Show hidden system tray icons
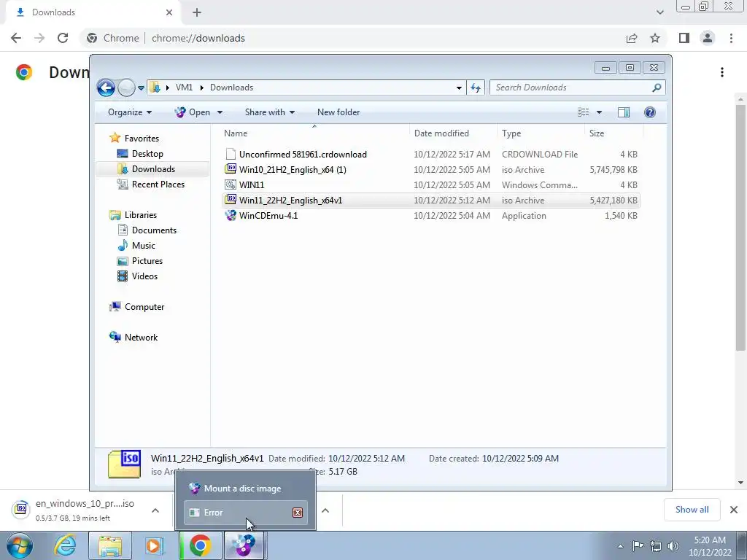747x560 pixels. tap(620, 546)
